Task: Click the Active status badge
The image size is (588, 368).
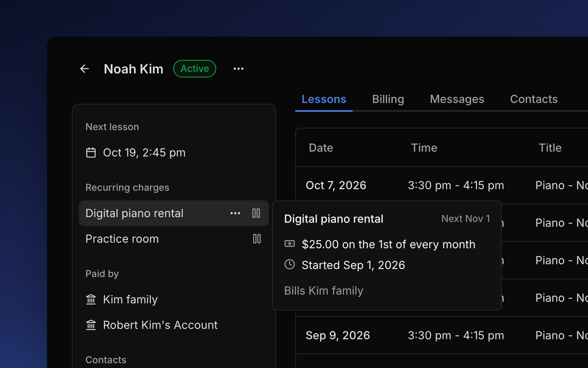Action: tap(195, 69)
